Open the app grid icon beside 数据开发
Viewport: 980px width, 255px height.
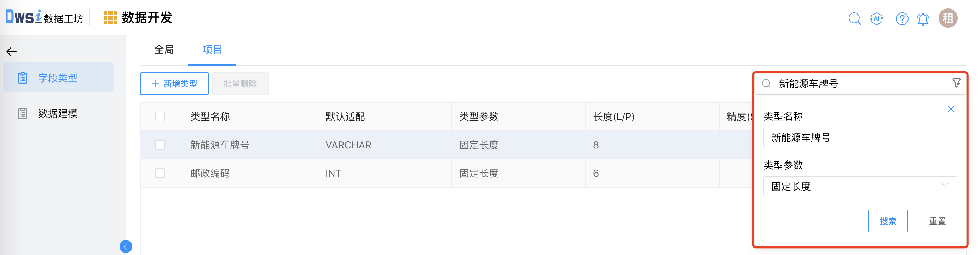[110, 18]
